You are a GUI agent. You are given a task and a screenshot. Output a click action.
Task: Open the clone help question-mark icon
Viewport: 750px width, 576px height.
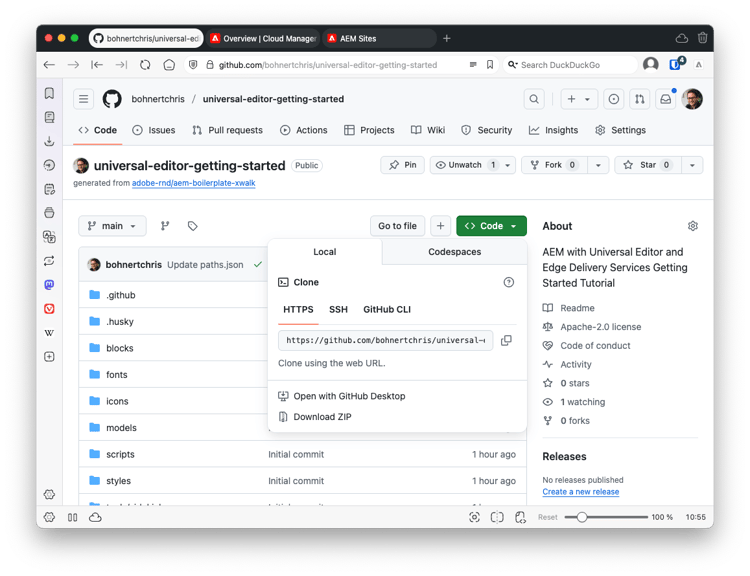(508, 282)
